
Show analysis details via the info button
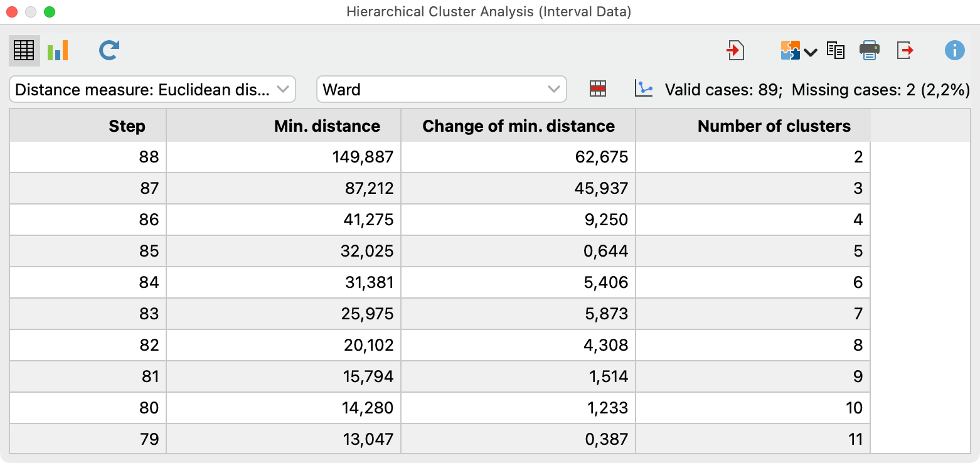(x=954, y=50)
